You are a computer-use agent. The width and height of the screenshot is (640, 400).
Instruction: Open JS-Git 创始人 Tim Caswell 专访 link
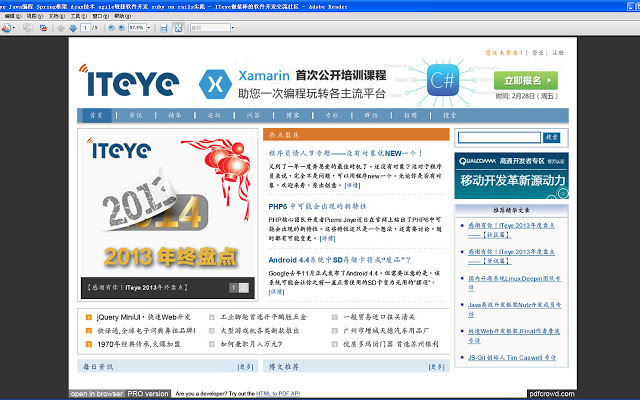coord(512,358)
